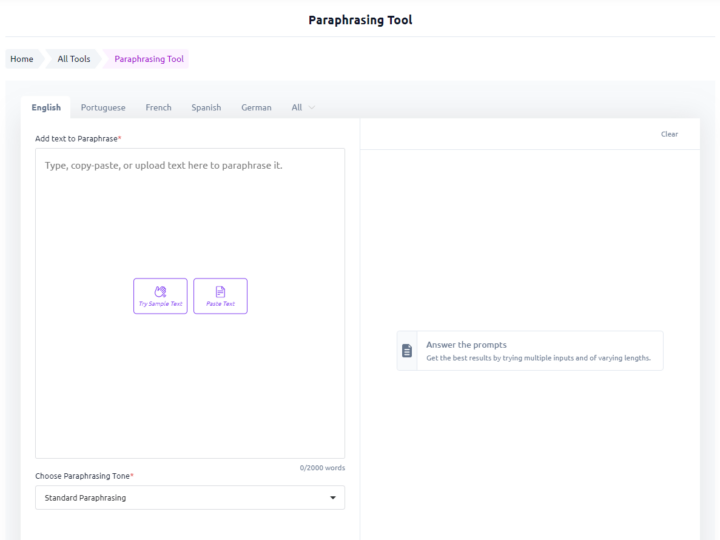
Task: Choose the French language tab
Action: (158, 107)
